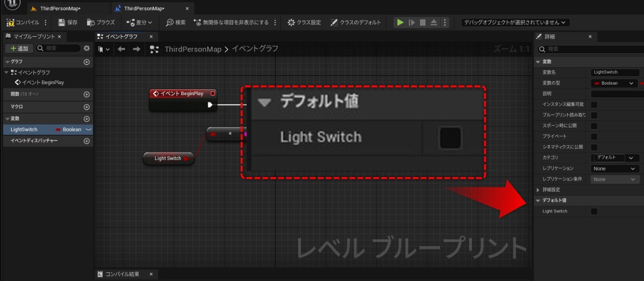The width and height of the screenshot is (644, 281).
Task: Enable the インスタンス編集可能 checkbox
Action: [x=594, y=104]
